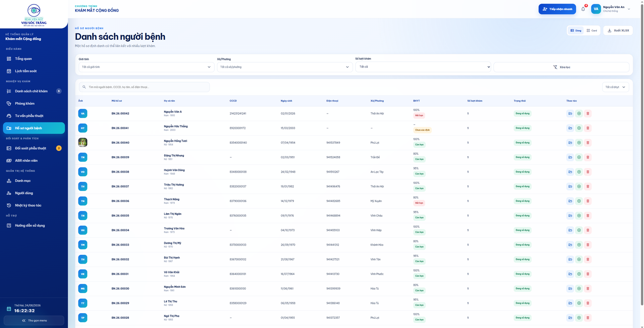The image size is (644, 328).
Task: Delete record BN.26.00040 with the trash icon
Action: point(588,142)
